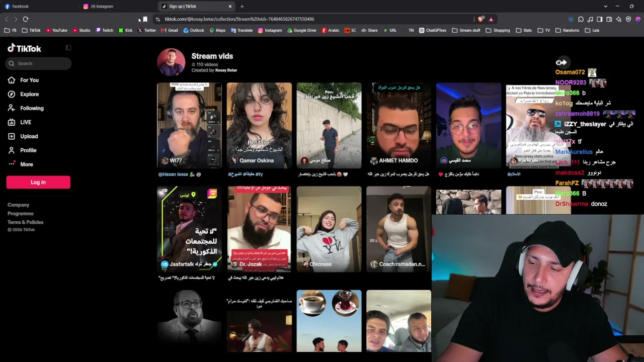644x362 pixels.
Task: Click the LIVE broadcast icon
Action: pyautogui.click(x=12, y=122)
